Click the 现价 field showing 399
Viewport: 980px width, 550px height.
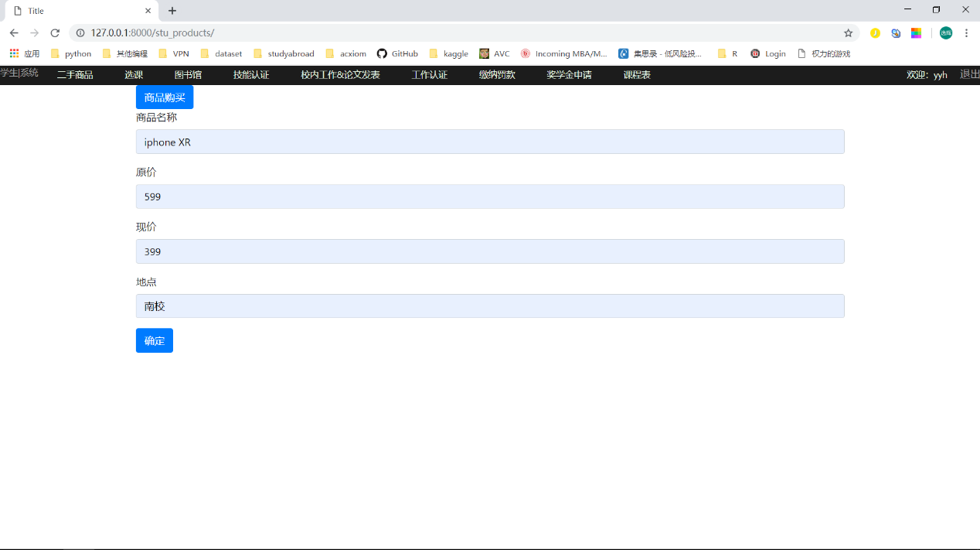[x=490, y=251]
